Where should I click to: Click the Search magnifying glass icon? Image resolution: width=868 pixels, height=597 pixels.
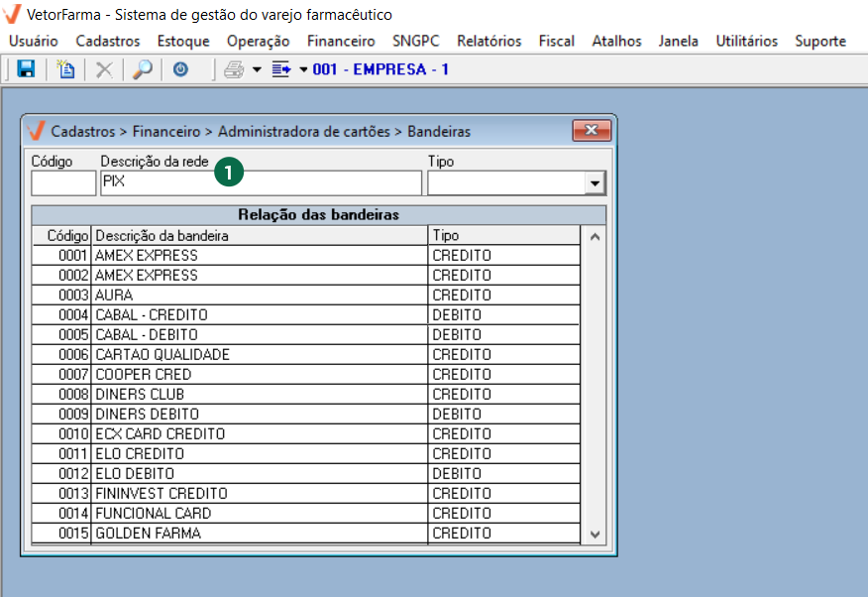[143, 69]
